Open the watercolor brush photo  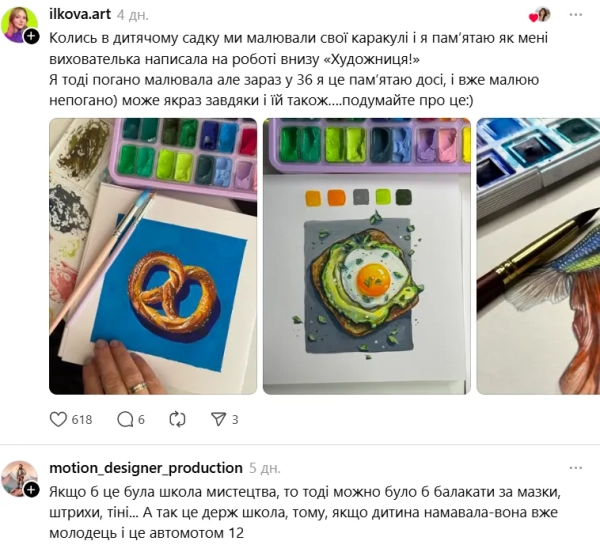[x=537, y=256]
